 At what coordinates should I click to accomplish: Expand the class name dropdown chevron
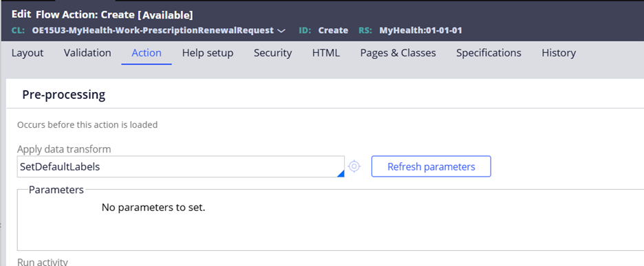(x=281, y=31)
